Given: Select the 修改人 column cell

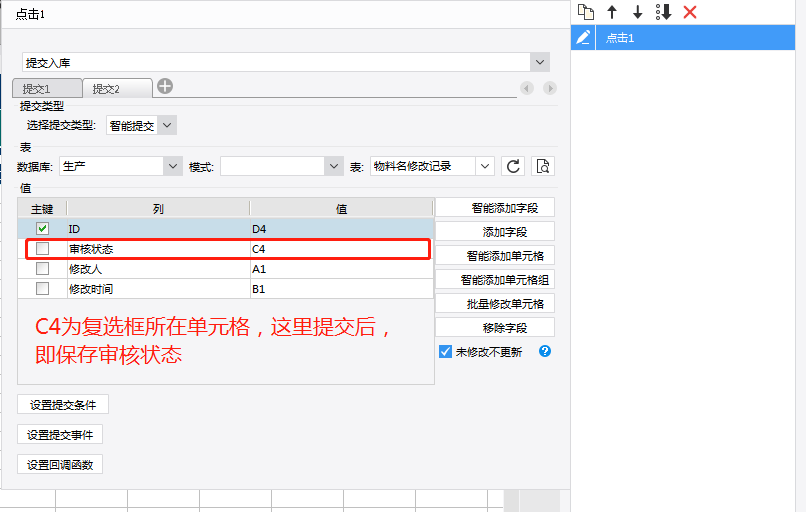Looking at the screenshot, I should point(158,269).
